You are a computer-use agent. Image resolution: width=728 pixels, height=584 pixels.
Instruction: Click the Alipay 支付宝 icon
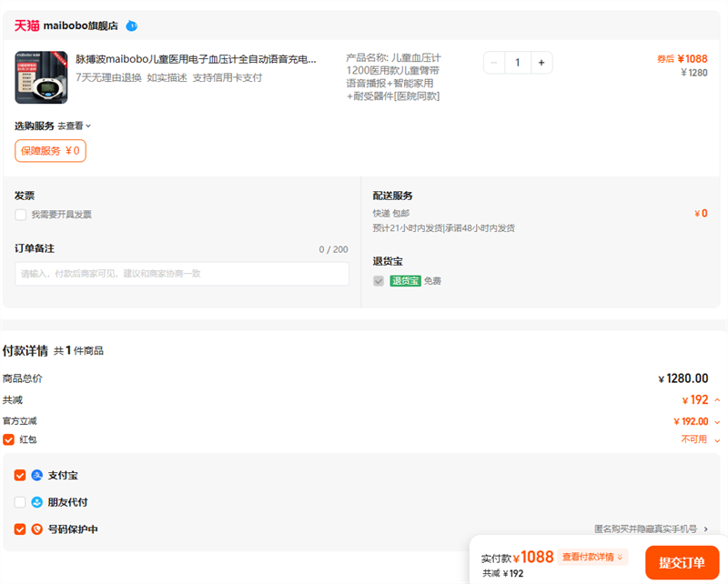(37, 476)
